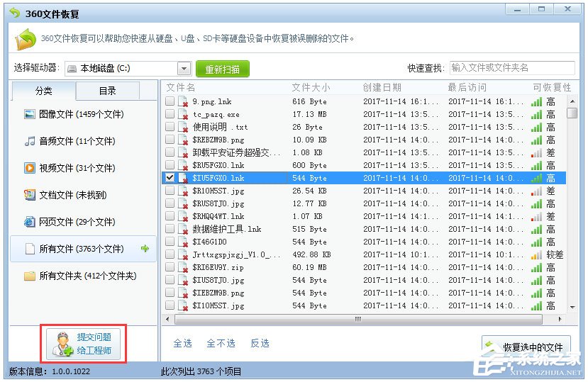The height and width of the screenshot is (382, 588).
Task: Click the drive icon in the drive selector
Action: click(x=72, y=69)
